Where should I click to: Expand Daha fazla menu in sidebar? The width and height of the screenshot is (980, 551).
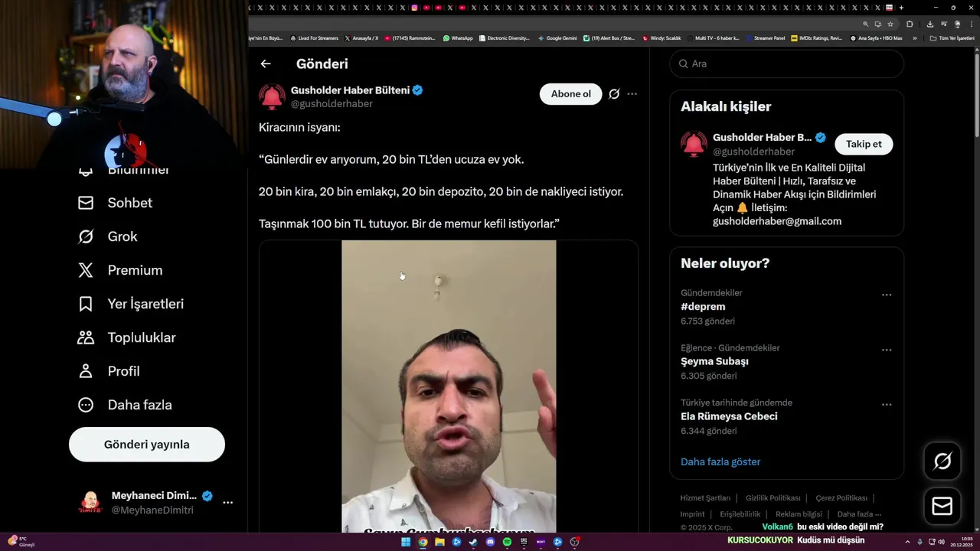(124, 405)
